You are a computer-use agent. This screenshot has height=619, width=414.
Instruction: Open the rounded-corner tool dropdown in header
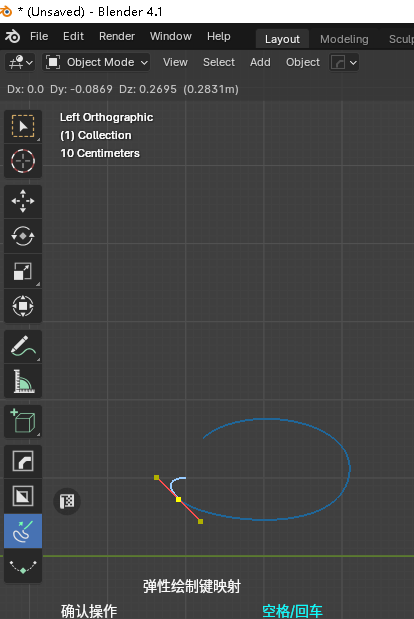click(344, 62)
